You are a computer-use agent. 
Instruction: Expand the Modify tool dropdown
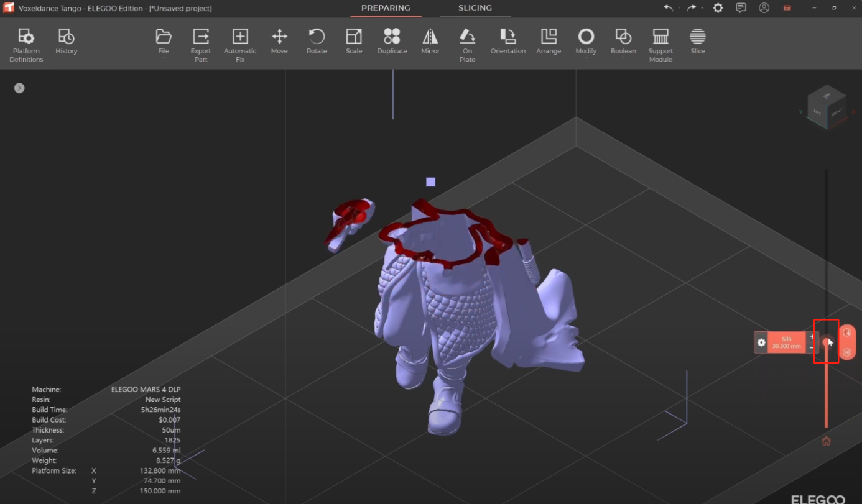(x=586, y=42)
